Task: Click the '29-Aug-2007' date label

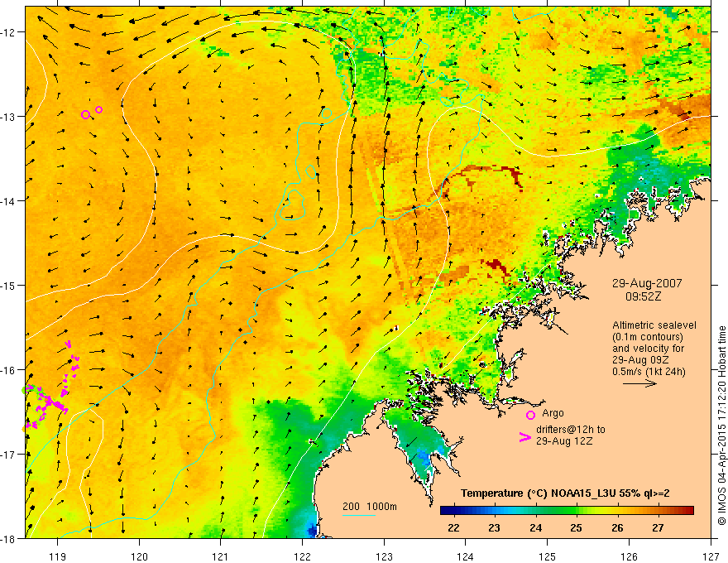Action: point(647,283)
